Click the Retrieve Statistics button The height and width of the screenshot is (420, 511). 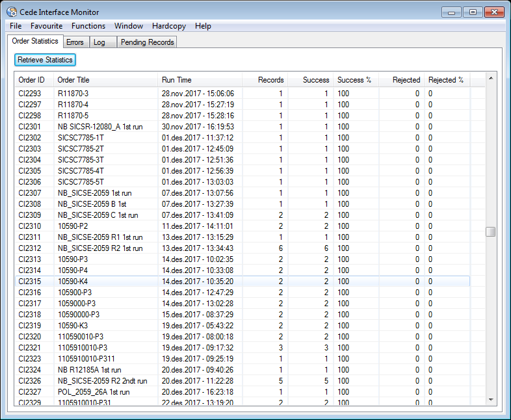pyautogui.click(x=45, y=60)
